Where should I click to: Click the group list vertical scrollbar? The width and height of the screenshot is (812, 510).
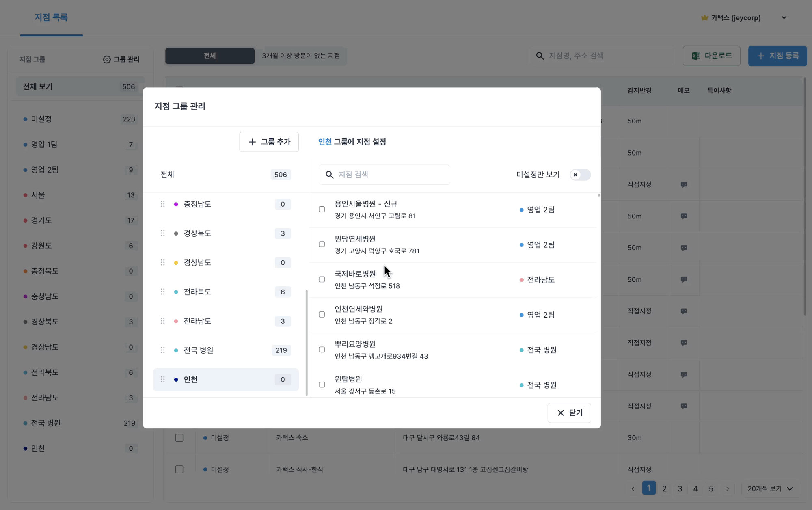[x=307, y=342]
